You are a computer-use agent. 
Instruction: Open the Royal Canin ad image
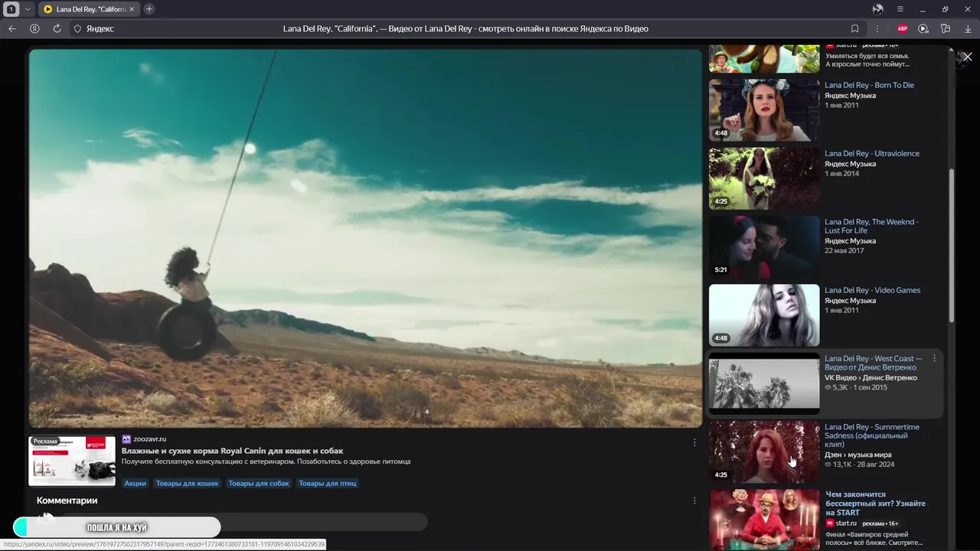[72, 461]
